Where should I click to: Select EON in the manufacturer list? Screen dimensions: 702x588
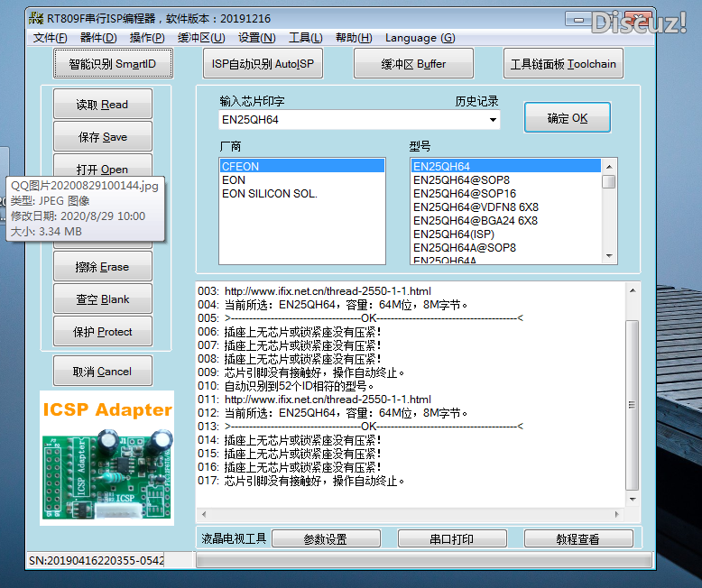click(301, 179)
